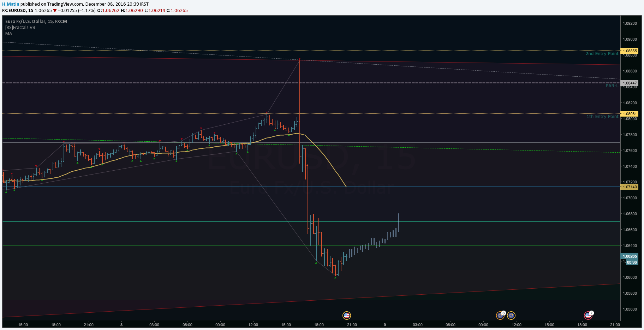Select the PAR-L line label

(612, 86)
